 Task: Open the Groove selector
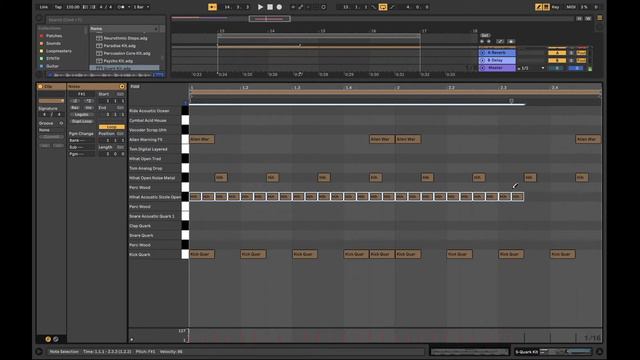tap(51, 130)
